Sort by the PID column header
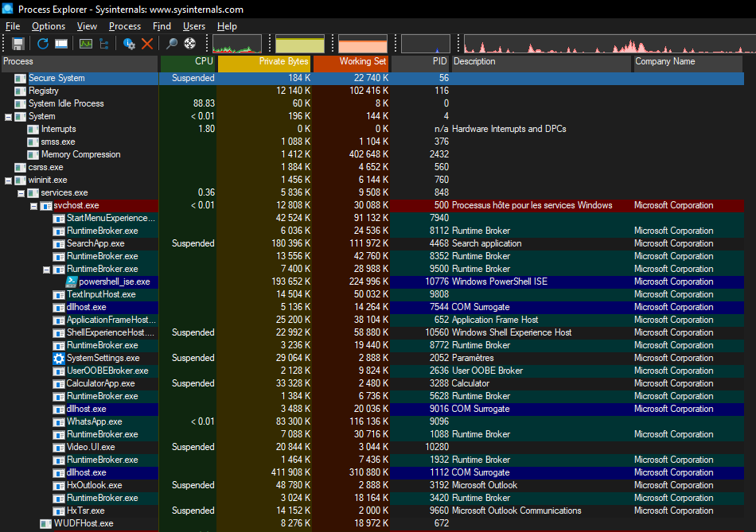756x532 pixels. tap(420, 63)
